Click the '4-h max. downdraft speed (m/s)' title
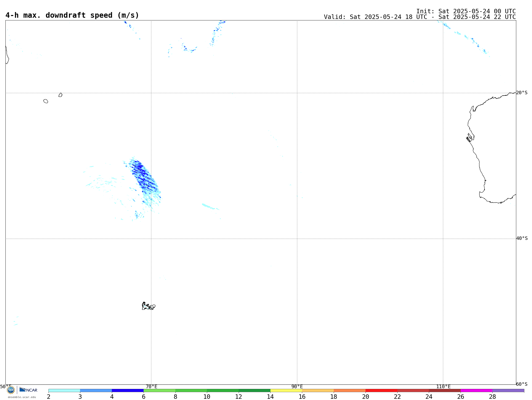 [72, 15]
